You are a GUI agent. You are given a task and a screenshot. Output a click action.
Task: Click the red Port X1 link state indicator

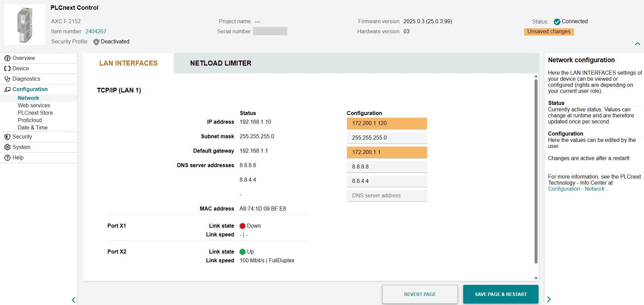243,226
